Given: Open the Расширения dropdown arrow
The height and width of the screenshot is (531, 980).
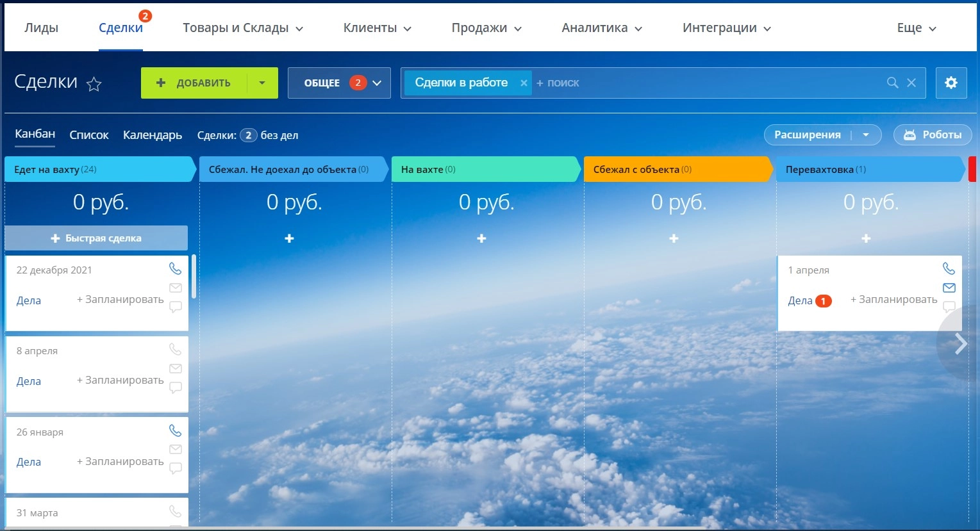Looking at the screenshot, I should [x=865, y=135].
